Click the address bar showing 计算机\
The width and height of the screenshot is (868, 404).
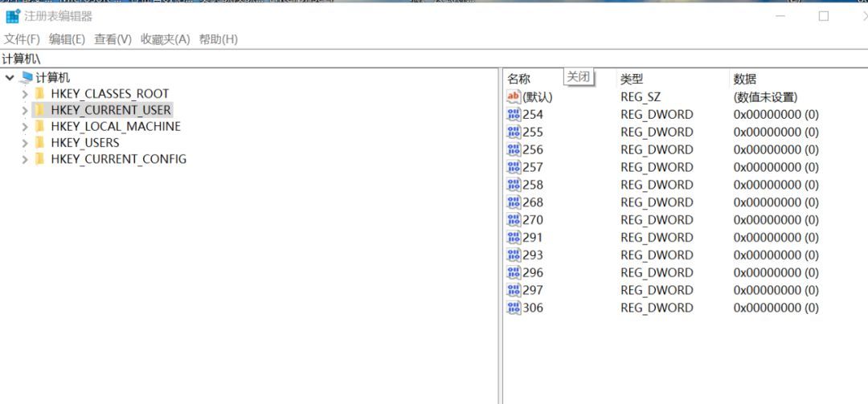pos(434,59)
